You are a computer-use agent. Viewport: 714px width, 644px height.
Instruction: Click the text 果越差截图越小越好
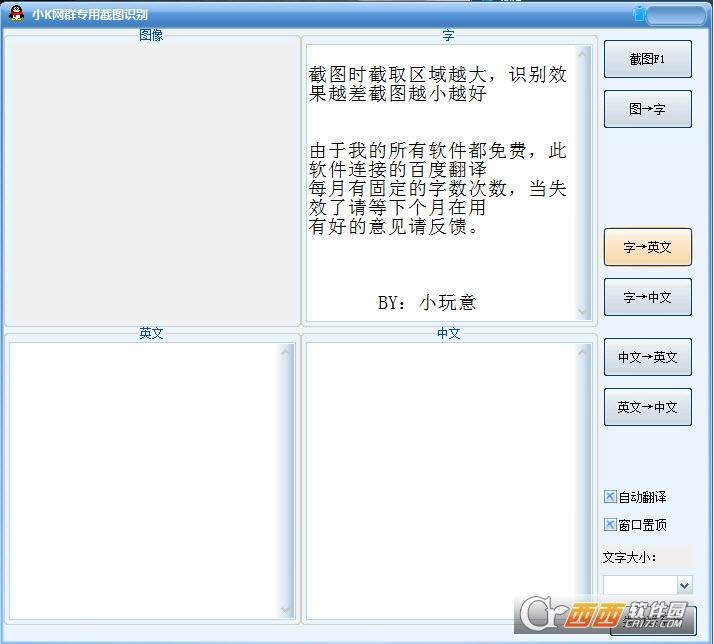(x=398, y=94)
